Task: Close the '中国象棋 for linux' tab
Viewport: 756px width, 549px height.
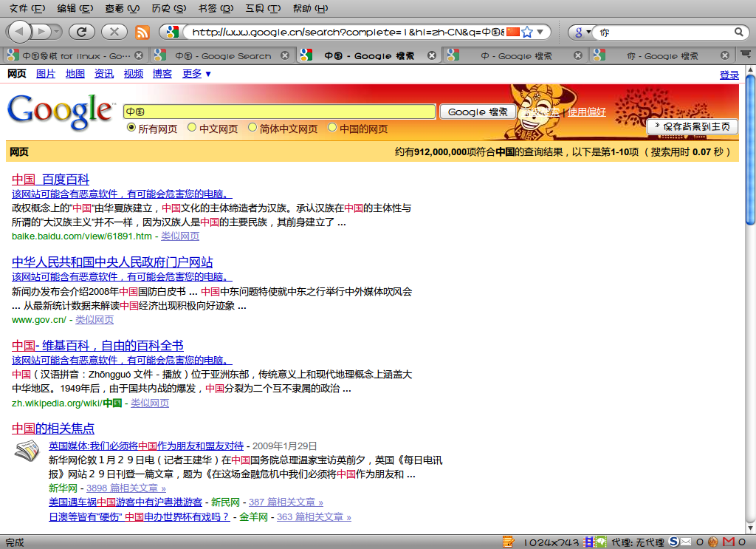Action: (139, 55)
